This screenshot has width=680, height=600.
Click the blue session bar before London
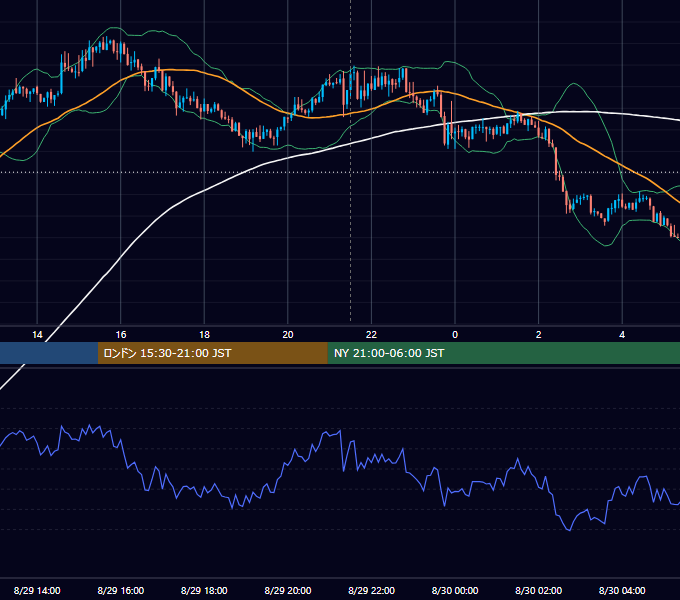pyautogui.click(x=49, y=353)
